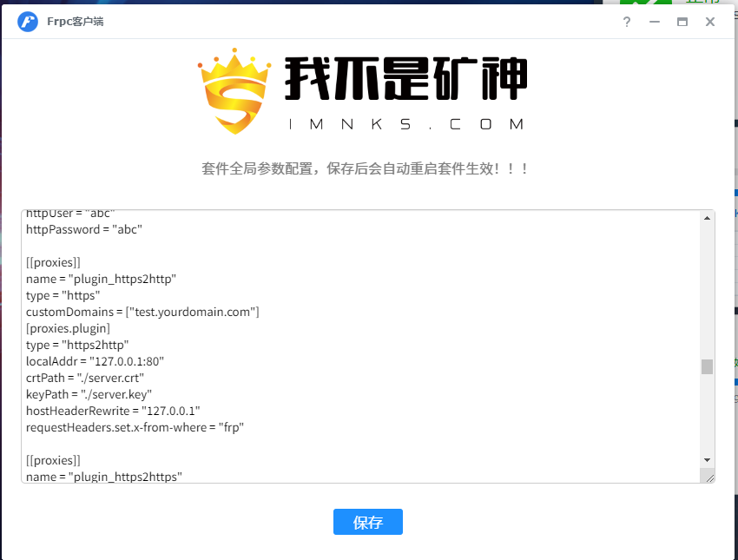Maximize the Frpc client window
The height and width of the screenshot is (560, 738).
[682, 22]
